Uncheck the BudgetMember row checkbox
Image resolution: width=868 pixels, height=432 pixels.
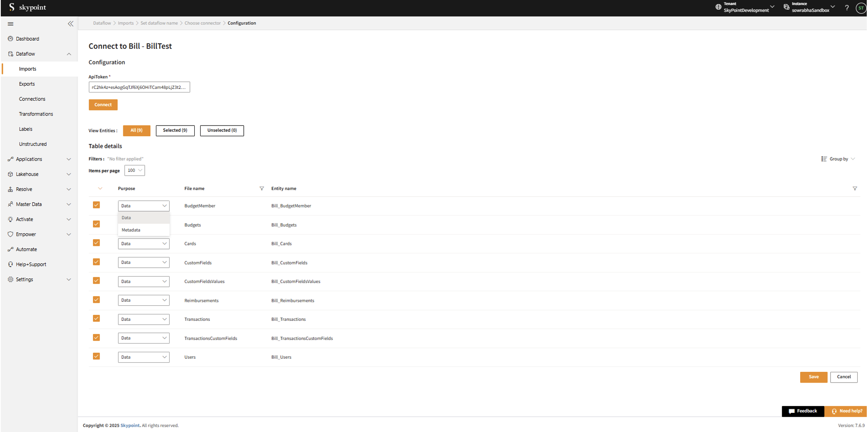[x=96, y=205]
